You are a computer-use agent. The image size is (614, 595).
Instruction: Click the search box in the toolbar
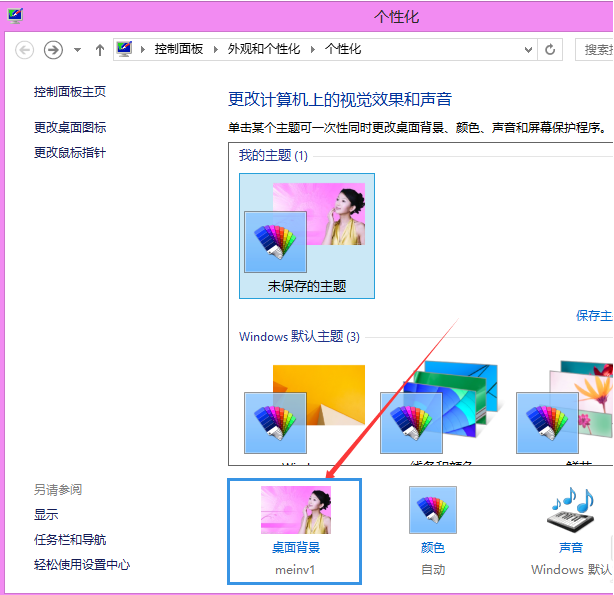point(596,49)
